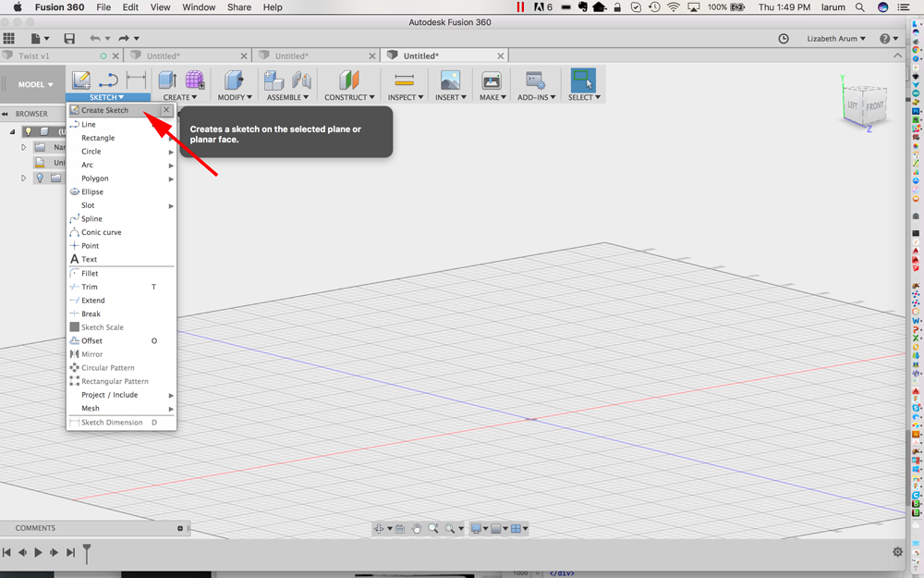Image resolution: width=924 pixels, height=578 pixels.
Task: Open the job status clock icon
Action: 784,38
